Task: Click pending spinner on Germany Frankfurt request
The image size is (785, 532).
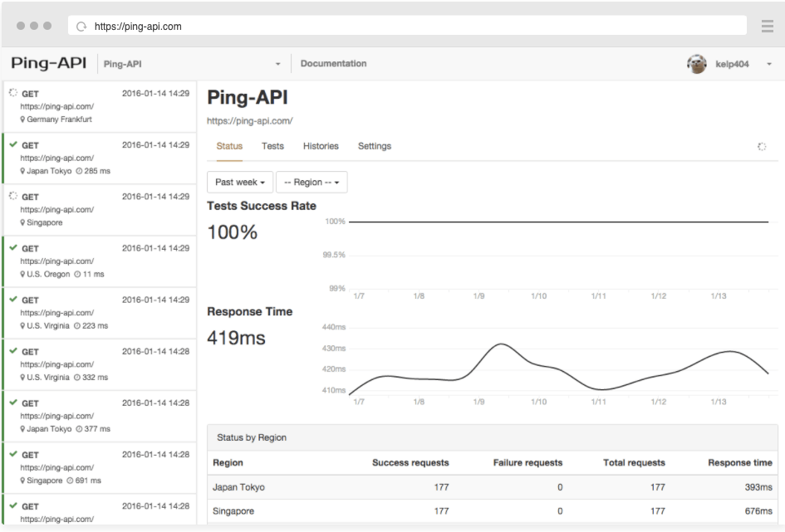Action: pos(13,92)
